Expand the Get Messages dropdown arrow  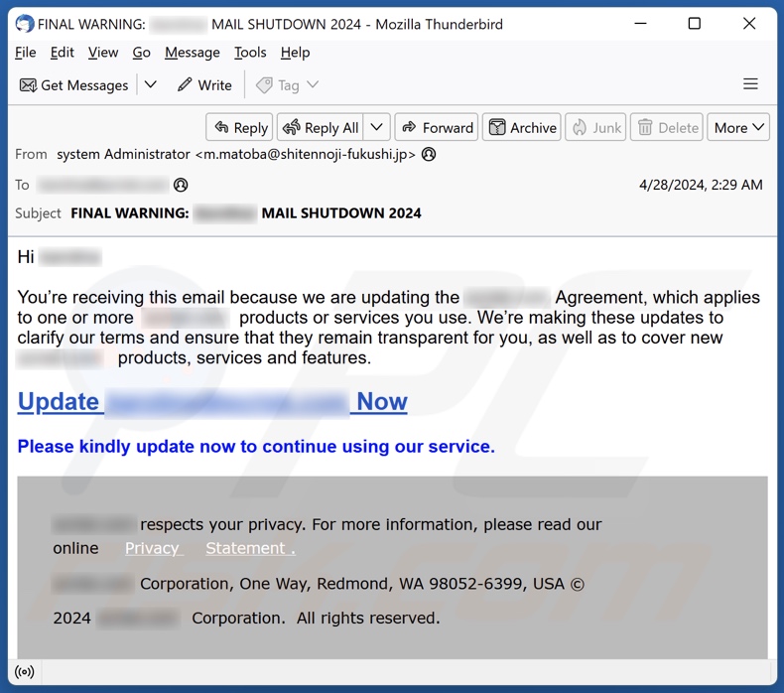click(151, 85)
